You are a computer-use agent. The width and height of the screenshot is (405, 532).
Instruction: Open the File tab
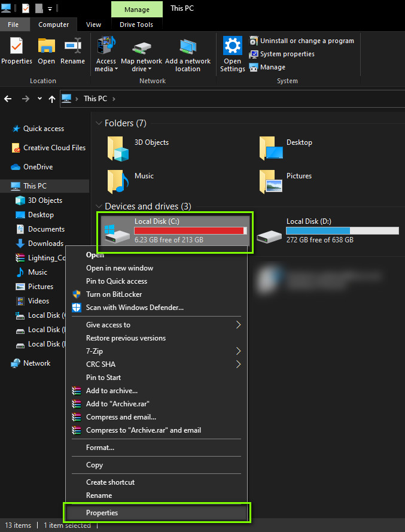13,25
